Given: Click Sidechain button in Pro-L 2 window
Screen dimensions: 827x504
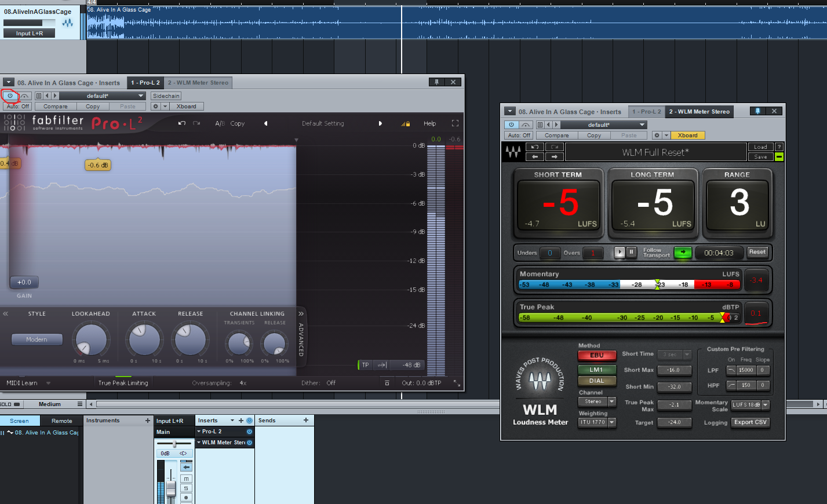Looking at the screenshot, I should pos(166,96).
